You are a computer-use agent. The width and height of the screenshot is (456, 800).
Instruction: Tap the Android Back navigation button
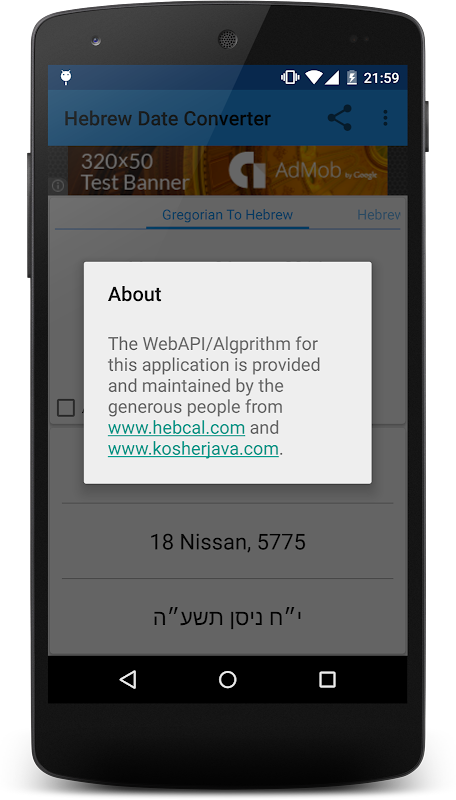click(x=128, y=679)
